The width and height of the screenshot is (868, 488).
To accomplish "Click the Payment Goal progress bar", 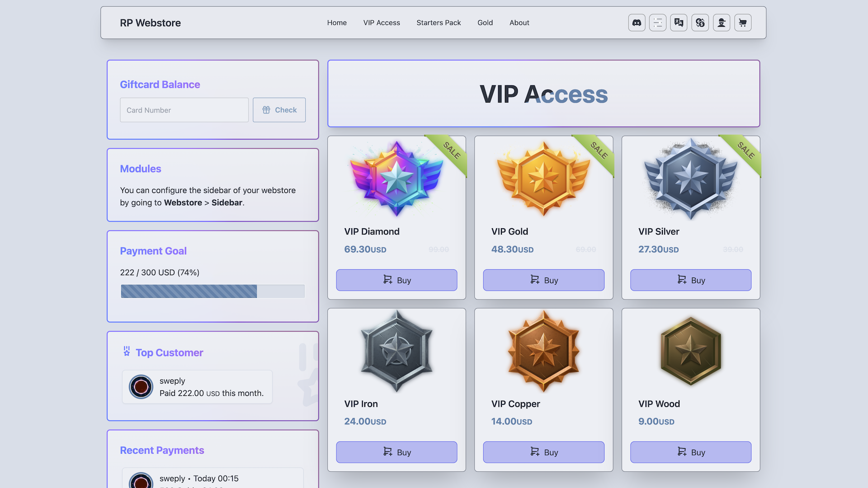I will (212, 291).
